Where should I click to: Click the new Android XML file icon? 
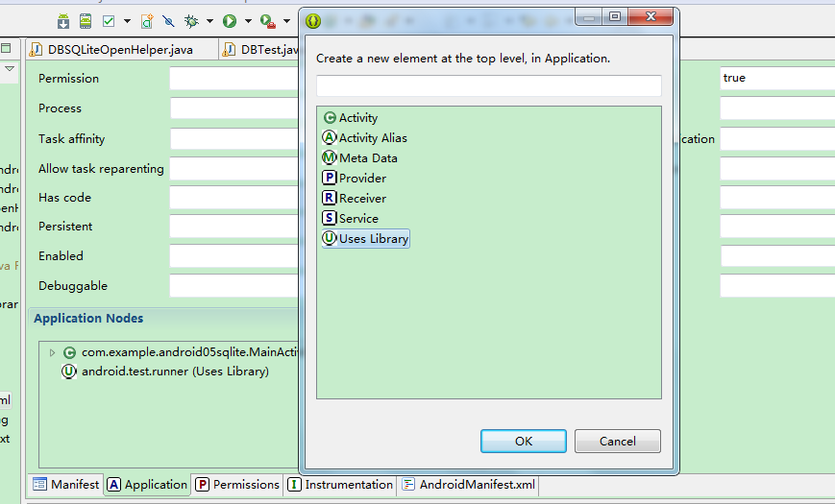pyautogui.click(x=147, y=21)
